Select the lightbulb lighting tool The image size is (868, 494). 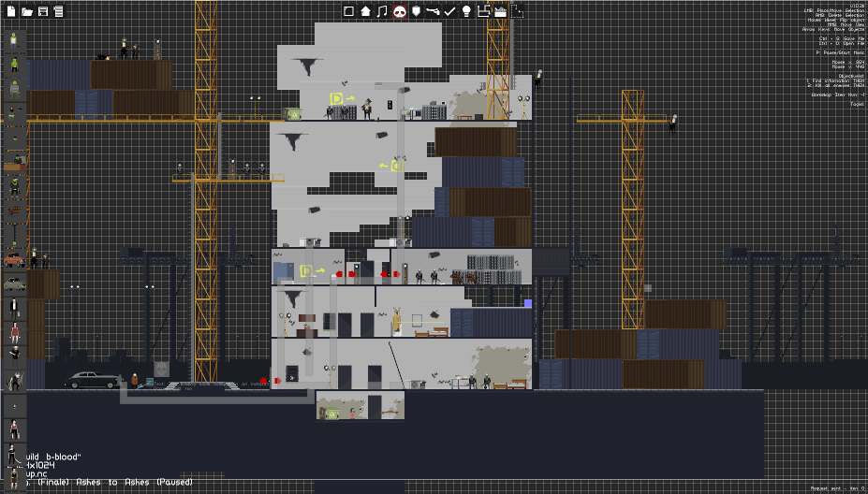pos(466,11)
